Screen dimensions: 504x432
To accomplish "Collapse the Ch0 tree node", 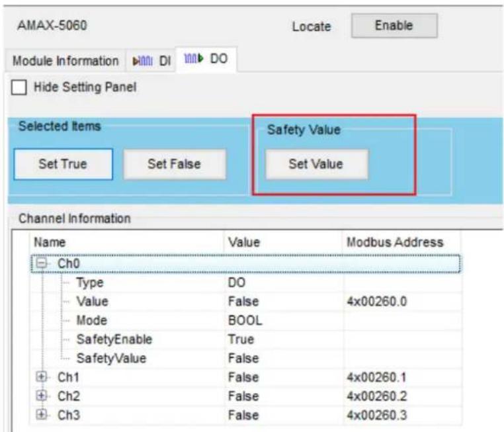I will click(41, 263).
